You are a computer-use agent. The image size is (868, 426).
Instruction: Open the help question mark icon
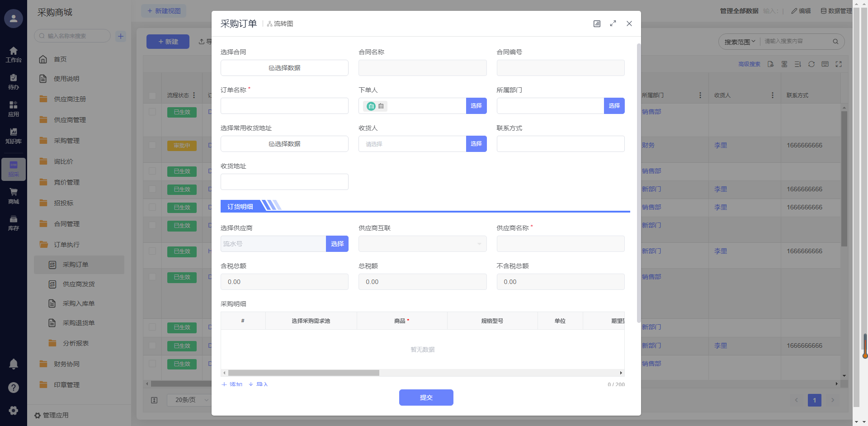click(x=14, y=387)
